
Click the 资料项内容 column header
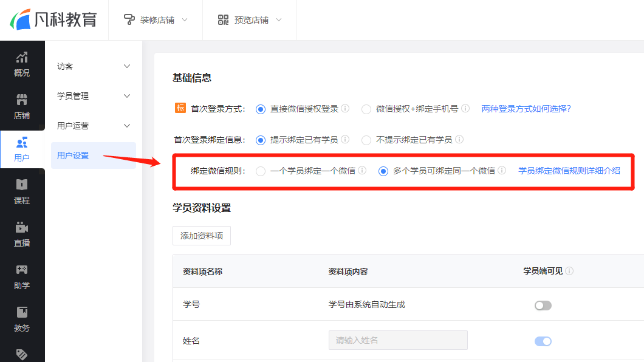pyautogui.click(x=348, y=271)
